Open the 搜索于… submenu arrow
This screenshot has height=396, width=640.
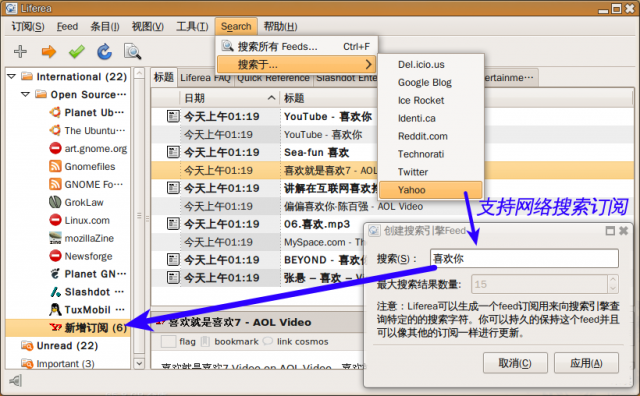click(x=368, y=64)
